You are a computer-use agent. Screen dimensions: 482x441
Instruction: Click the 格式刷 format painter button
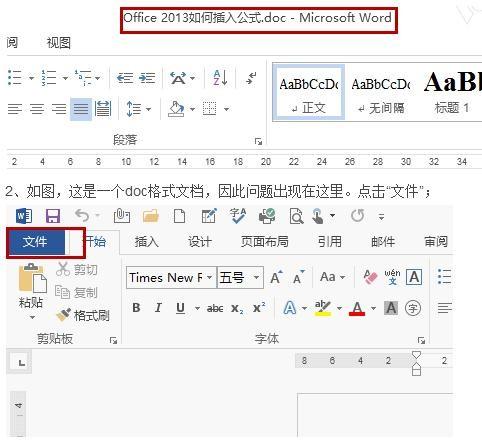pyautogui.click(x=83, y=315)
